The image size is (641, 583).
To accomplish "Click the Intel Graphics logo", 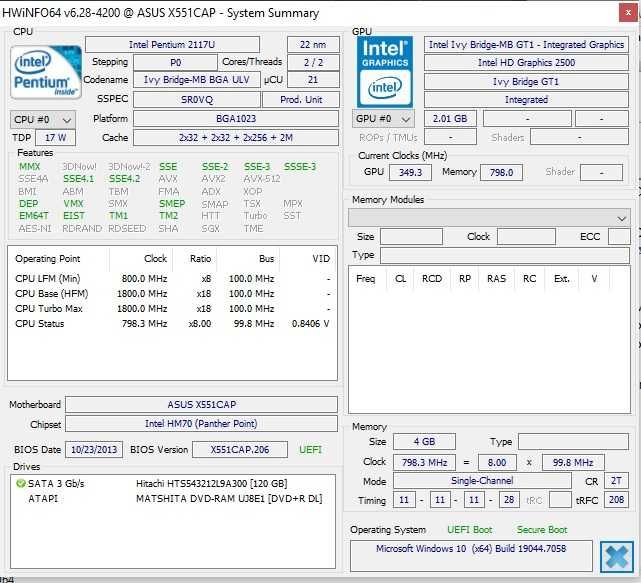I will tap(385, 72).
